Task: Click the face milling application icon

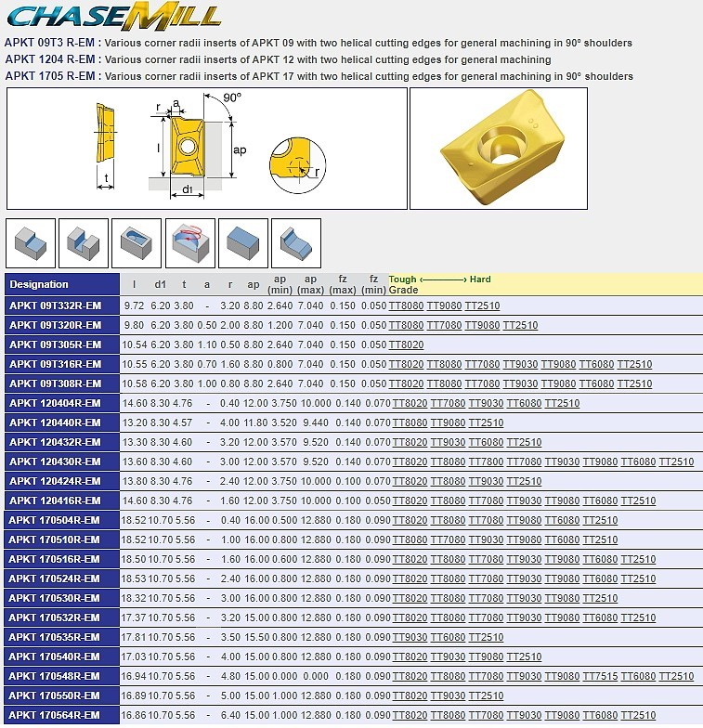Action: coord(242,243)
